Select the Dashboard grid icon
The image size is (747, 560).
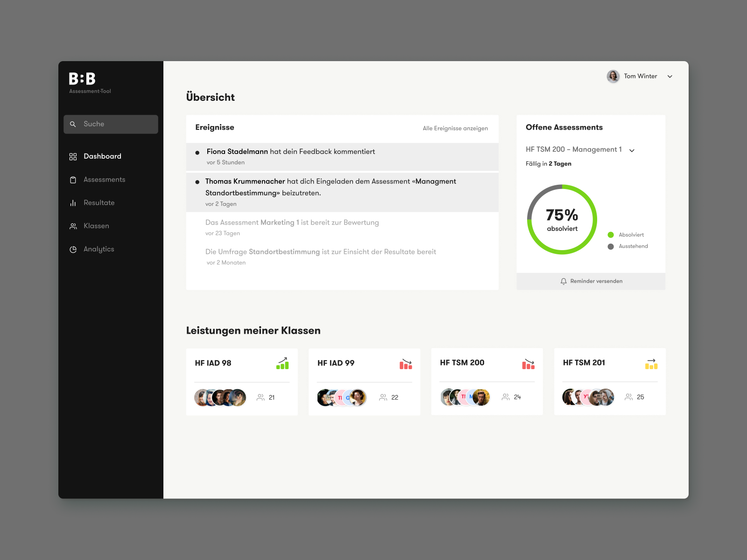coord(73,156)
